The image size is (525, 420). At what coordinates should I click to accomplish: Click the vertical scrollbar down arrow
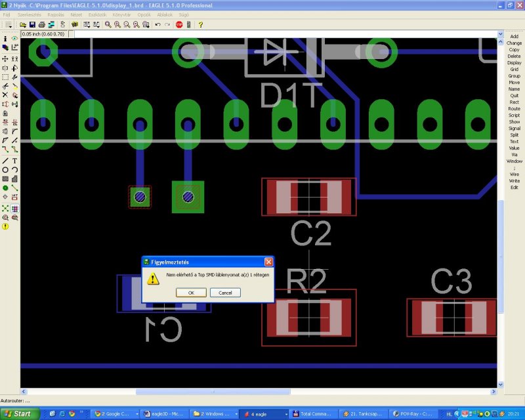coord(501,385)
